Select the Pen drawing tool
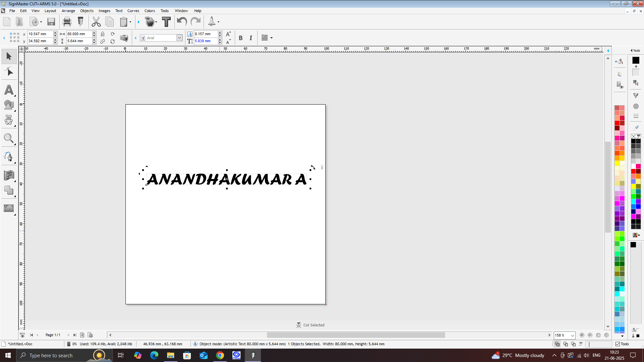The height and width of the screenshot is (362, 644). [8, 156]
